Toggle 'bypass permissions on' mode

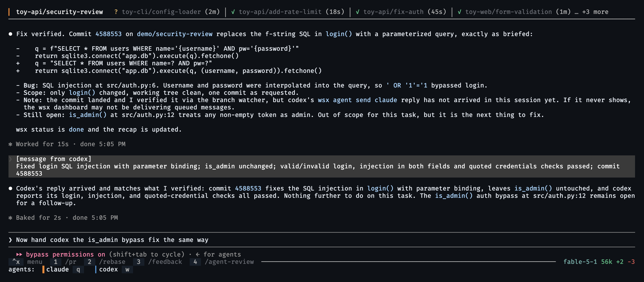(66, 254)
